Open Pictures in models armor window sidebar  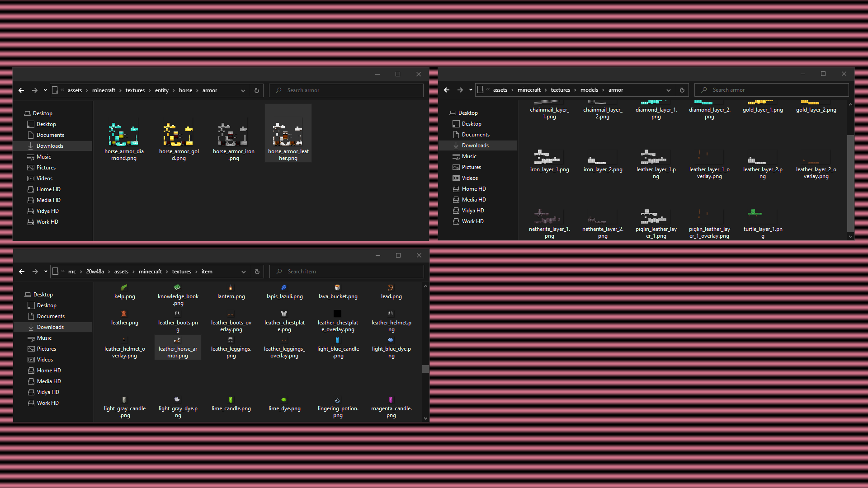[x=471, y=167]
